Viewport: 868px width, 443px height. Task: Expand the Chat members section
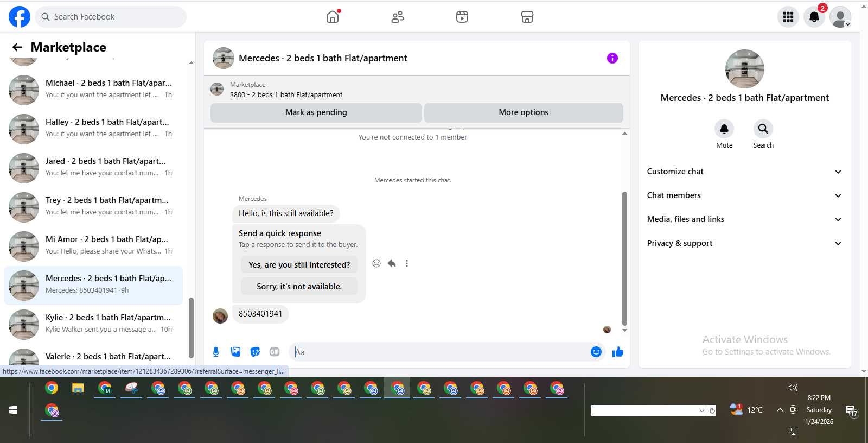coord(744,195)
